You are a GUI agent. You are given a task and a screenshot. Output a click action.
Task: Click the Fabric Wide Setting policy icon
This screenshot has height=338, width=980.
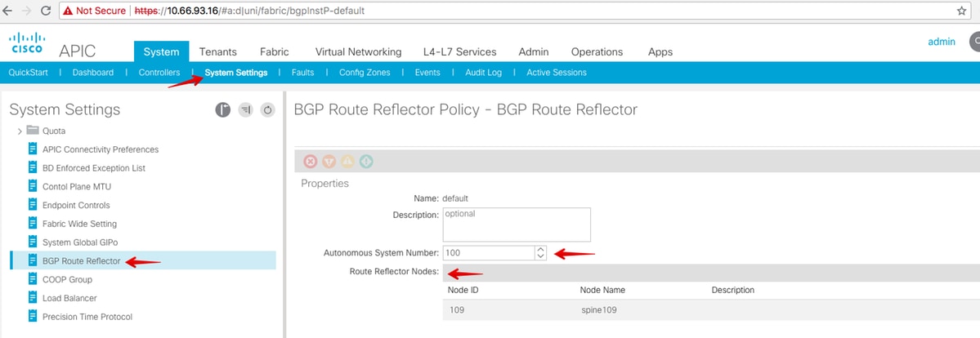[x=33, y=223]
